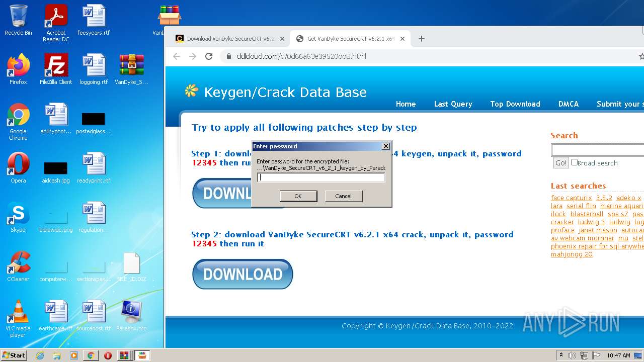The image size is (644, 362).
Task: Open 'ludwig 3' search link
Action: (591, 222)
